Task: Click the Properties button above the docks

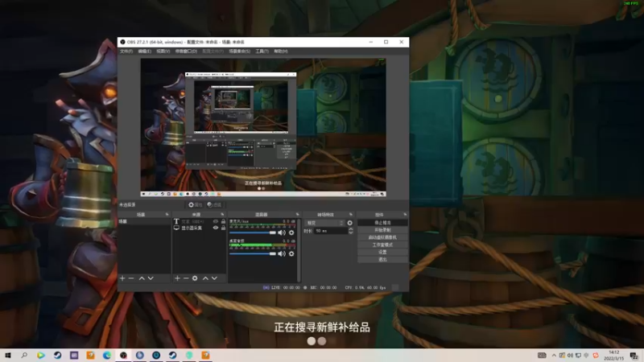Action: point(195,205)
